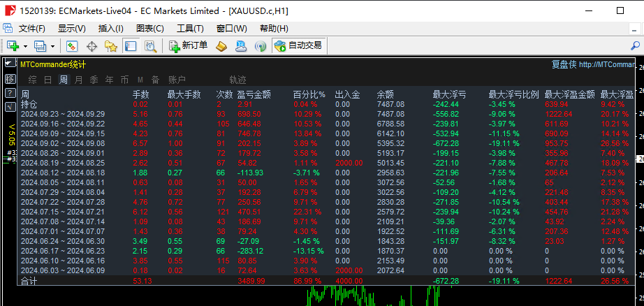Open the 工具(T) menu
This screenshot has width=644, height=306.
(x=190, y=29)
